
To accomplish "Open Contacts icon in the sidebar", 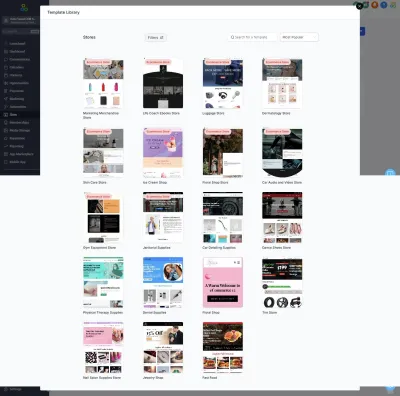I will click(x=6, y=75).
